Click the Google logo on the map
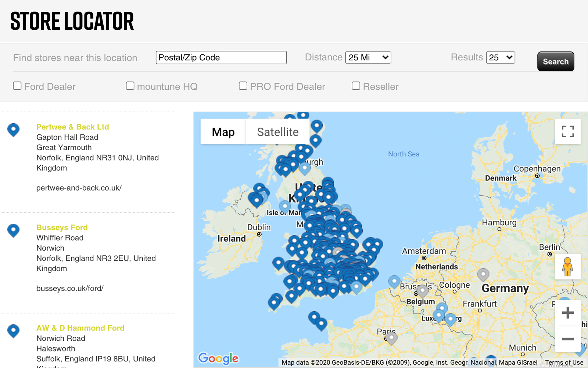This screenshot has height=368, width=588. [218, 358]
